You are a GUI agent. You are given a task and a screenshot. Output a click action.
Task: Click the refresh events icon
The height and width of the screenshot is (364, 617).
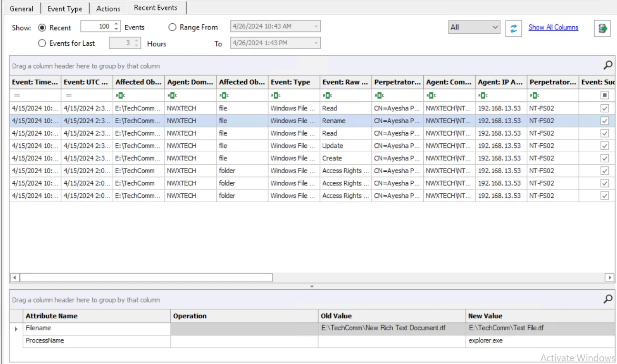pos(513,28)
